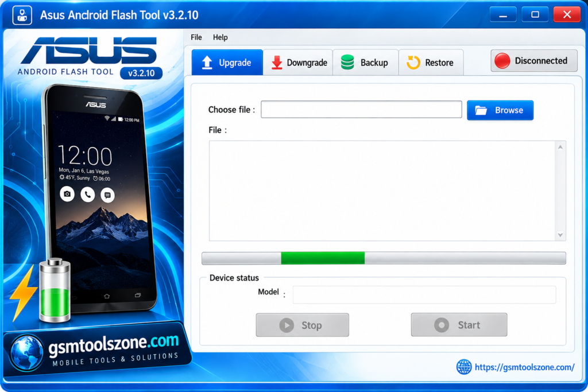Click the Choose file input field
Screen dimensions: 588x392
(x=361, y=109)
